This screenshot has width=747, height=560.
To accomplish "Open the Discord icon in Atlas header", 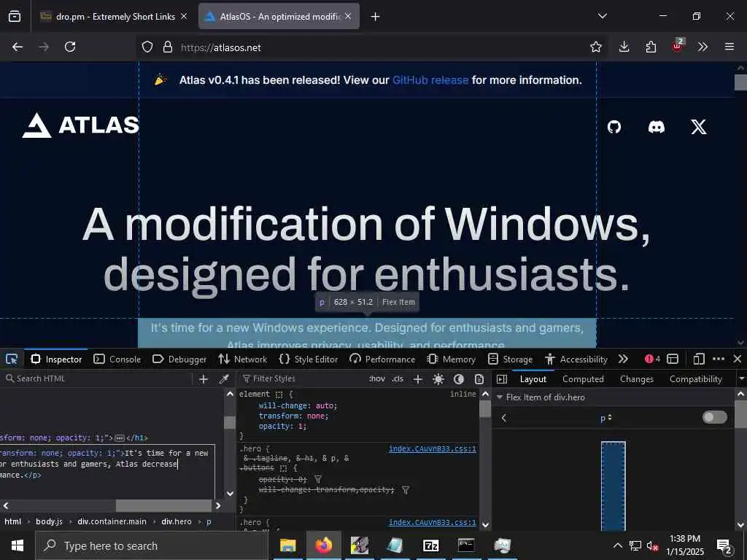I will coord(657,127).
